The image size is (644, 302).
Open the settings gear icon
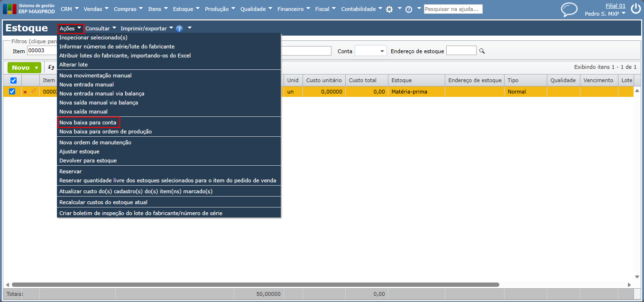(389, 9)
